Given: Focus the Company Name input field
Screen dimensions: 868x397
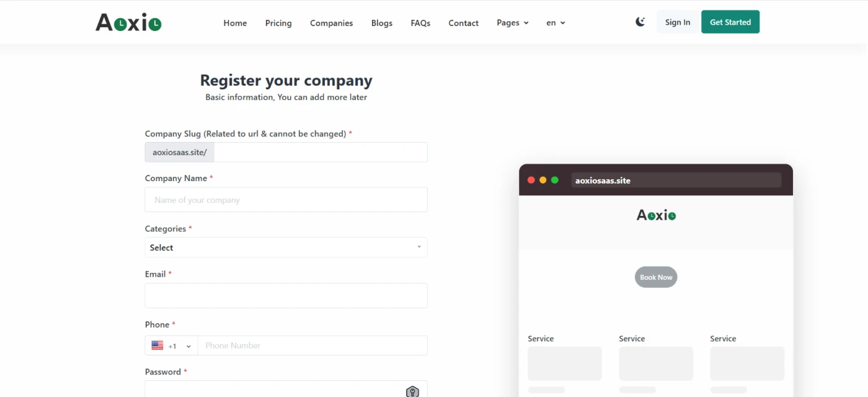Looking at the screenshot, I should tap(286, 200).
